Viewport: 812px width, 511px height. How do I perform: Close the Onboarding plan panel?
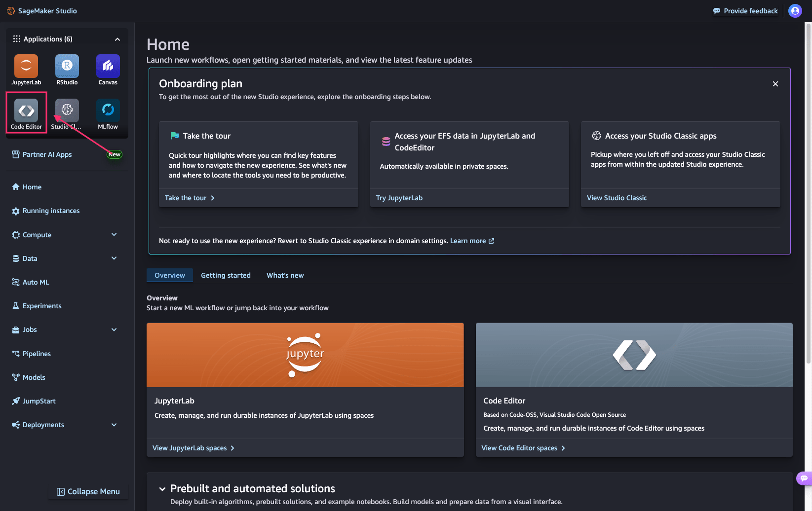[775, 84]
